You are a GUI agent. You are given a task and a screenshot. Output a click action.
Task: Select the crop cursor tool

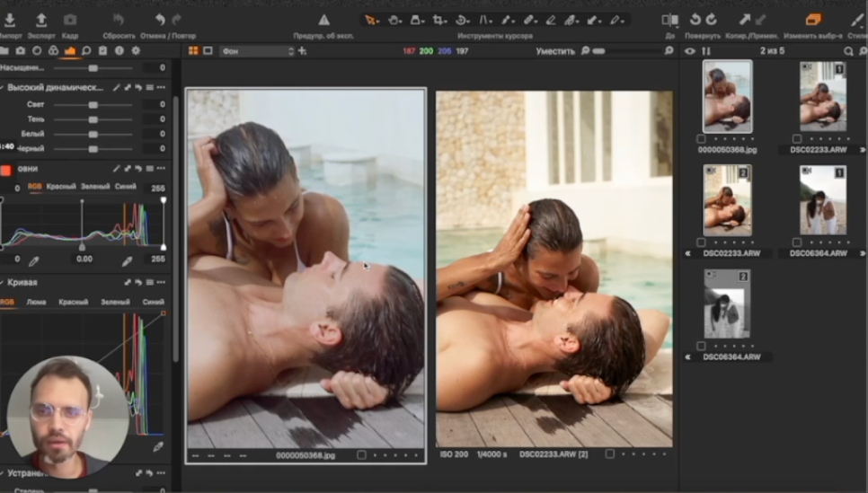point(438,20)
